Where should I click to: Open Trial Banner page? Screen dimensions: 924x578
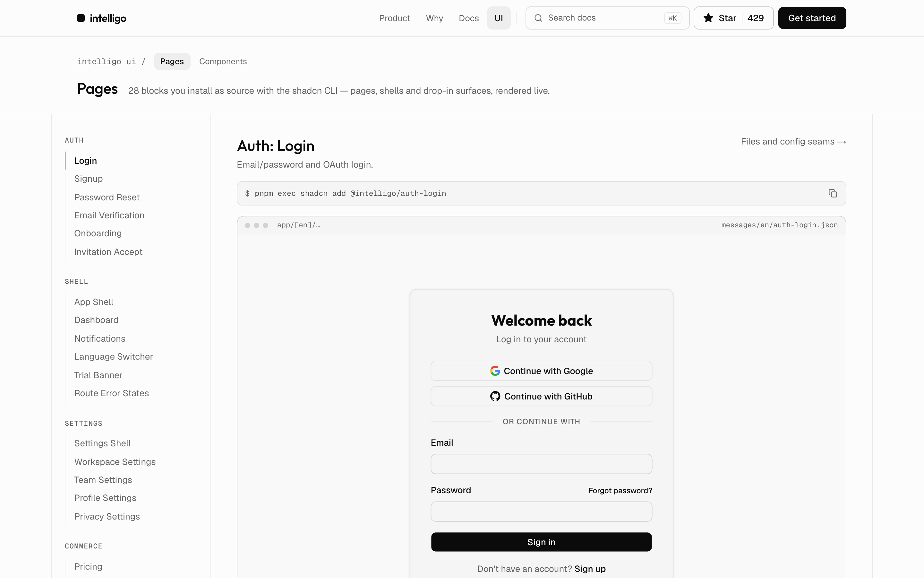(98, 375)
